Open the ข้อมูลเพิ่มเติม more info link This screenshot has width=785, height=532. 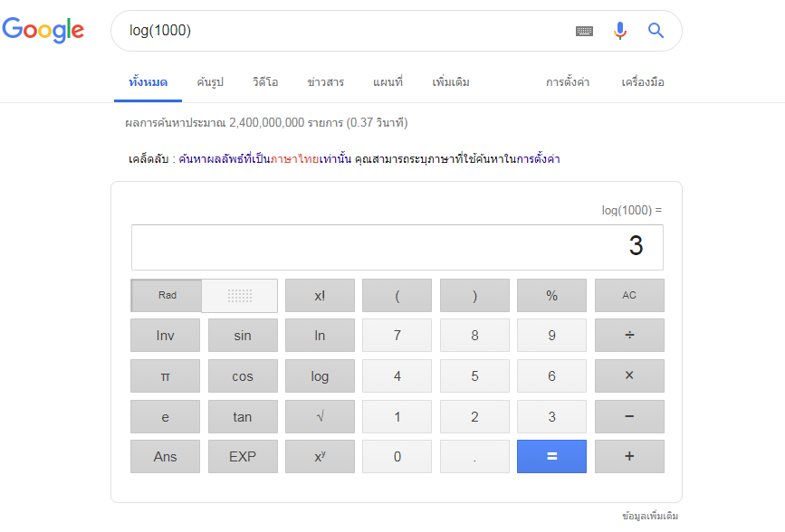650,516
